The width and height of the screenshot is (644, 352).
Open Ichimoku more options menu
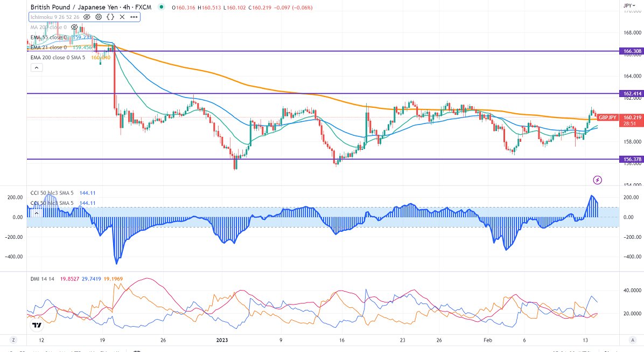pyautogui.click(x=134, y=17)
